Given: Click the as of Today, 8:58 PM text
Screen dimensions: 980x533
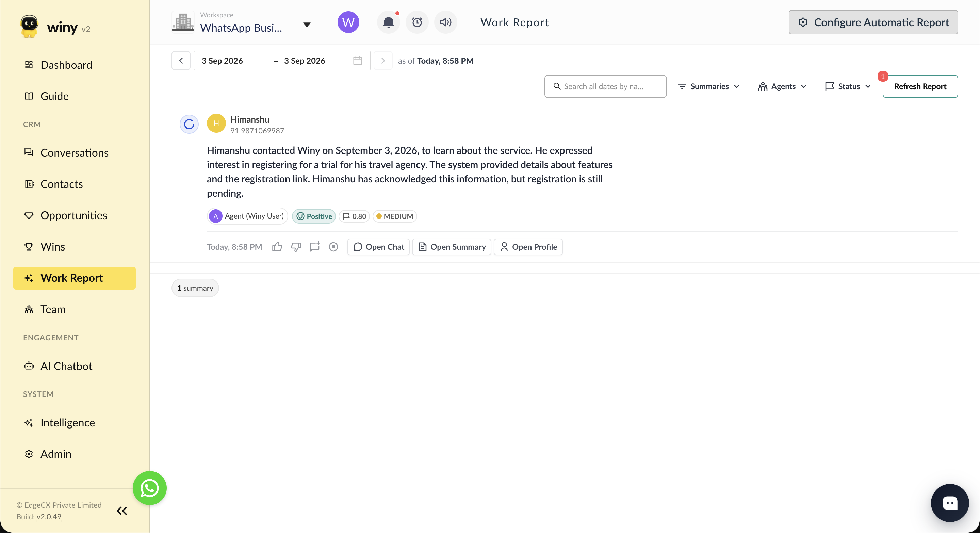Looking at the screenshot, I should click(436, 61).
